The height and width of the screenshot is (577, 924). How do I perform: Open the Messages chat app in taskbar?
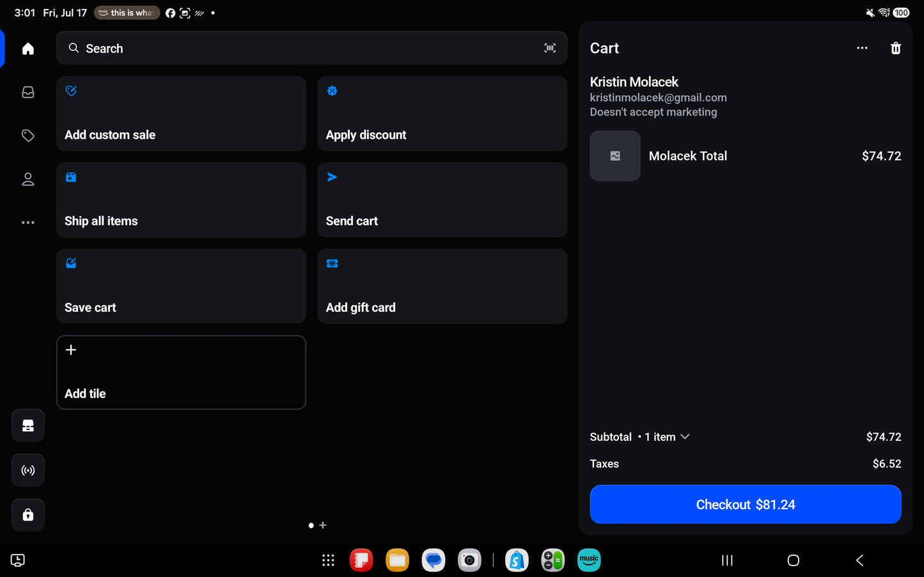434,560
